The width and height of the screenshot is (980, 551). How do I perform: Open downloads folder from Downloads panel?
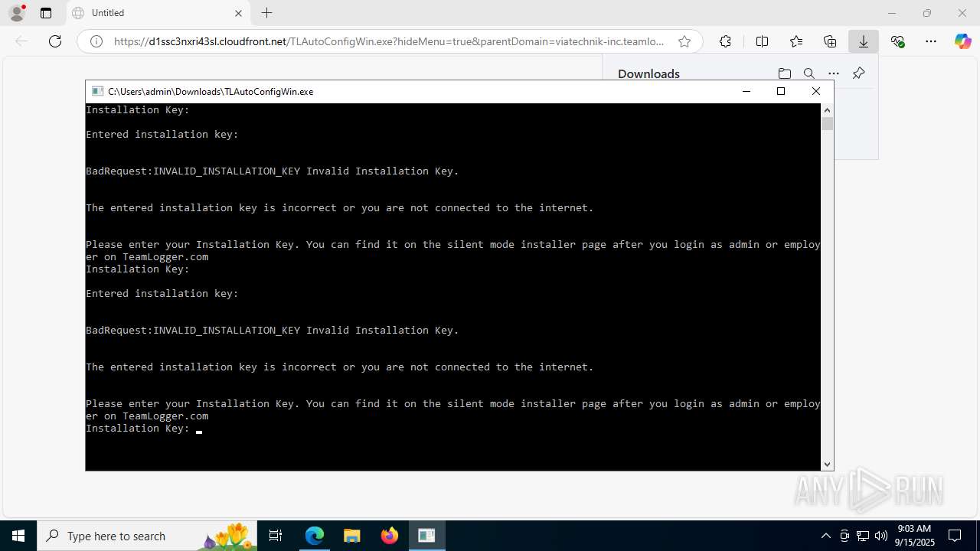[785, 73]
